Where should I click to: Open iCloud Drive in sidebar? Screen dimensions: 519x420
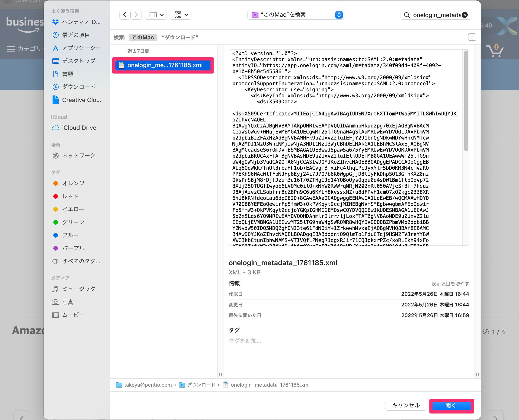point(74,128)
